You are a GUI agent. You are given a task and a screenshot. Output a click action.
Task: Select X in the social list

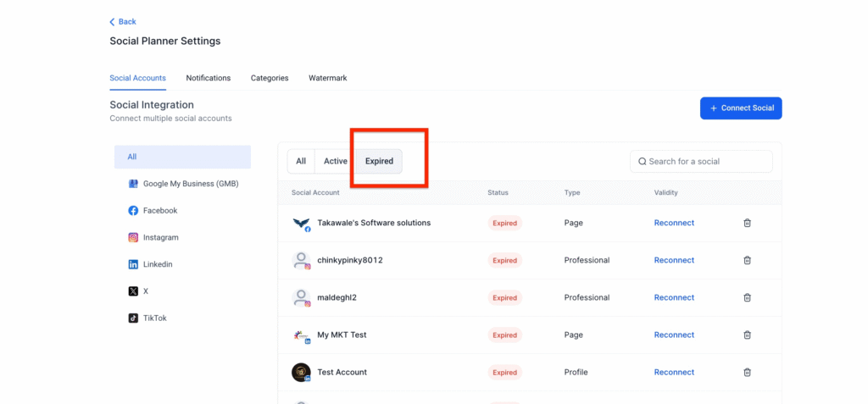click(145, 291)
